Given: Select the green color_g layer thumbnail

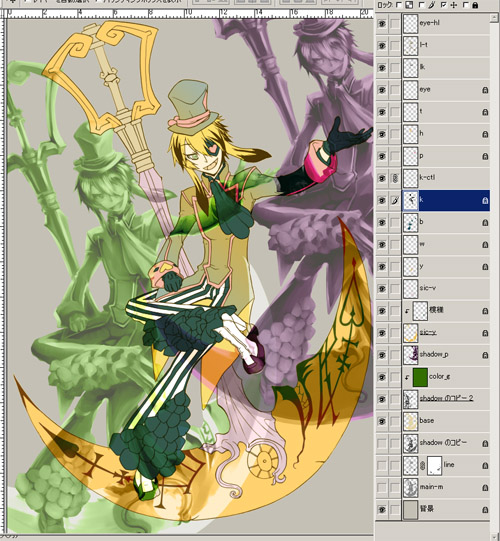Looking at the screenshot, I should 420,377.
